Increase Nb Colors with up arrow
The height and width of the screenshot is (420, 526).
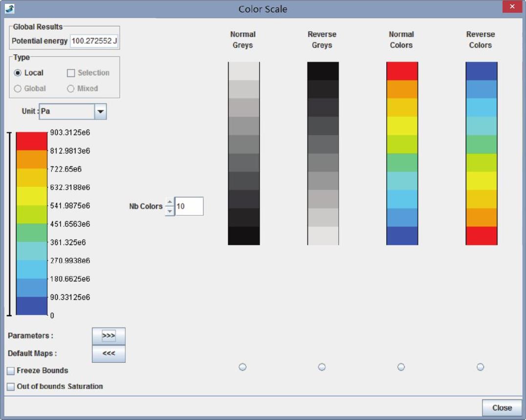[170, 202]
